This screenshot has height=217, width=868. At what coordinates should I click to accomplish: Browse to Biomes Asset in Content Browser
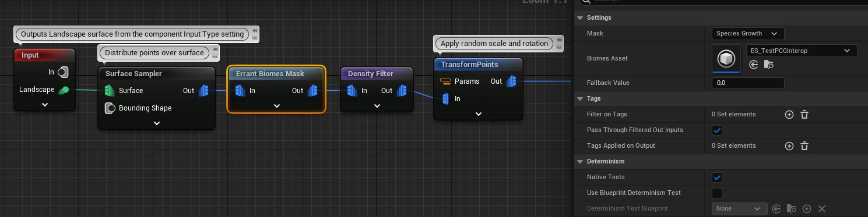[768, 65]
